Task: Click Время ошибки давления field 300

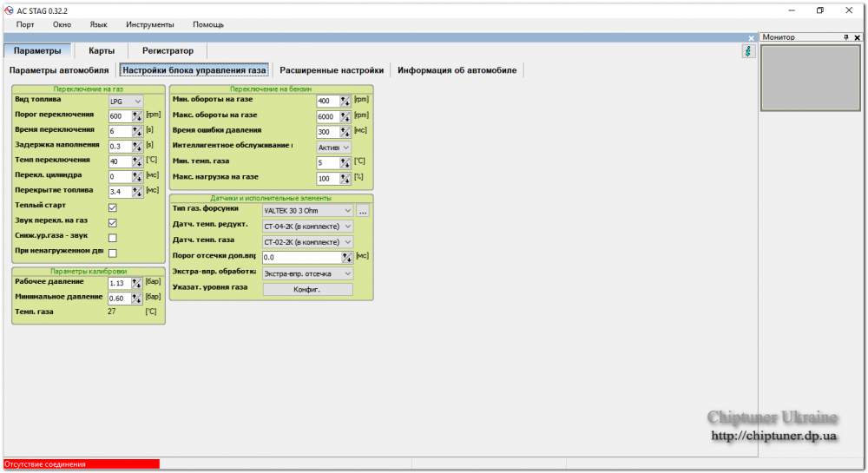Action: click(x=328, y=132)
